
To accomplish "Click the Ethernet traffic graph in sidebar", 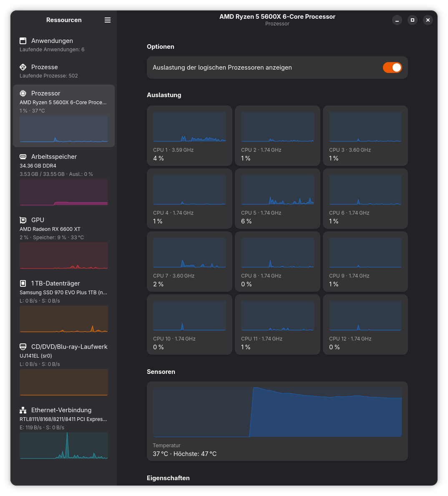I will coord(64,446).
